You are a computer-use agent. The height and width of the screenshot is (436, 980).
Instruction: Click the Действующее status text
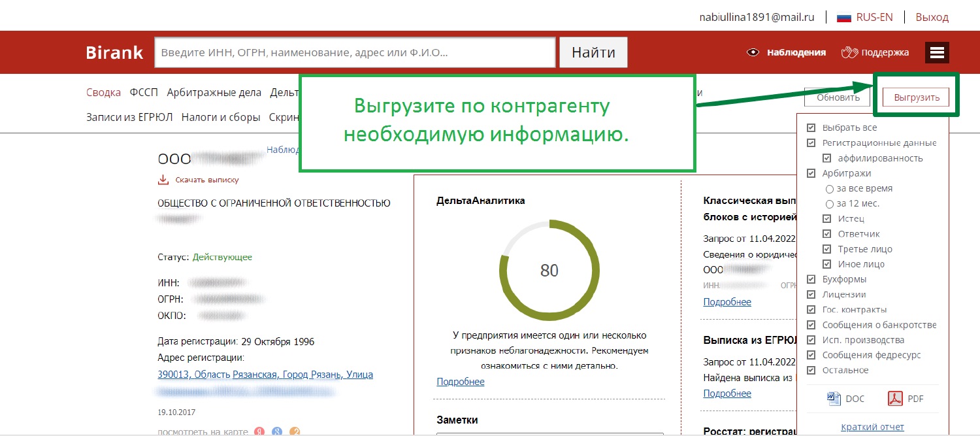pyautogui.click(x=222, y=258)
